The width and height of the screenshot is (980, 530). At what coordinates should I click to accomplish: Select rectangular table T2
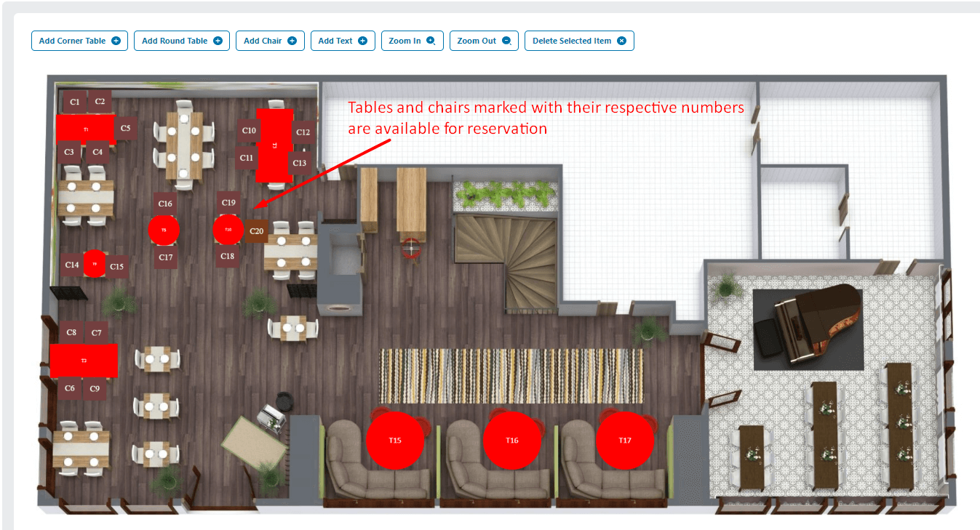coord(83,359)
